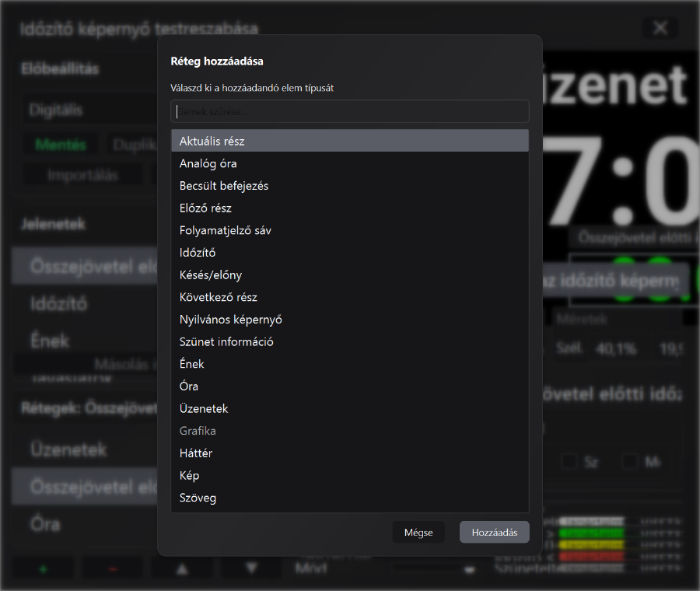Select 'Késés/előny' list entry
The height and width of the screenshot is (591, 700).
coord(350,275)
